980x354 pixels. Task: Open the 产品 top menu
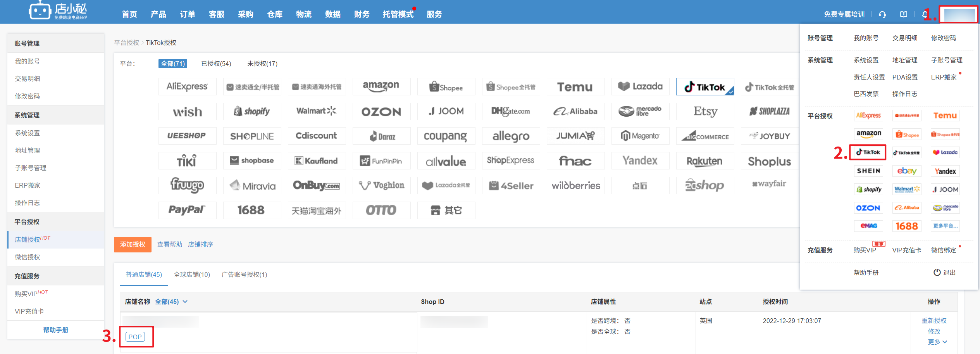tap(158, 14)
